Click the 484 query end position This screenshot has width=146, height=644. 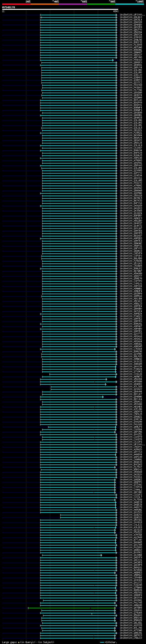point(115,11)
